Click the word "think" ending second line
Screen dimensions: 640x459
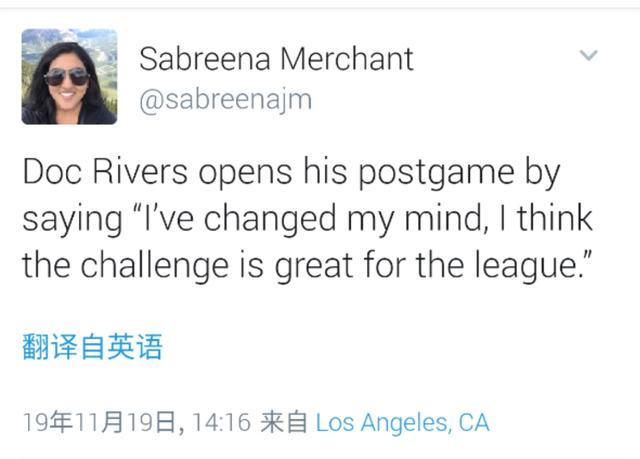click(x=555, y=218)
